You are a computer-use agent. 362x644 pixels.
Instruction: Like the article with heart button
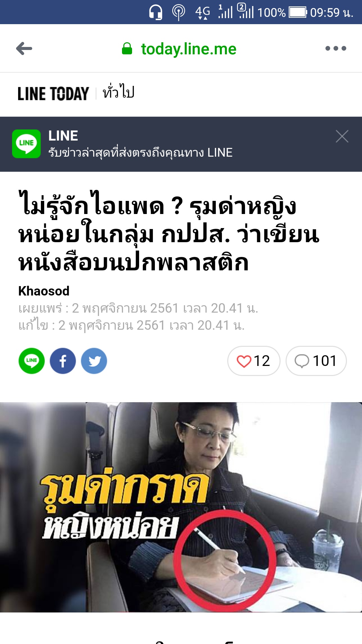pyautogui.click(x=254, y=361)
